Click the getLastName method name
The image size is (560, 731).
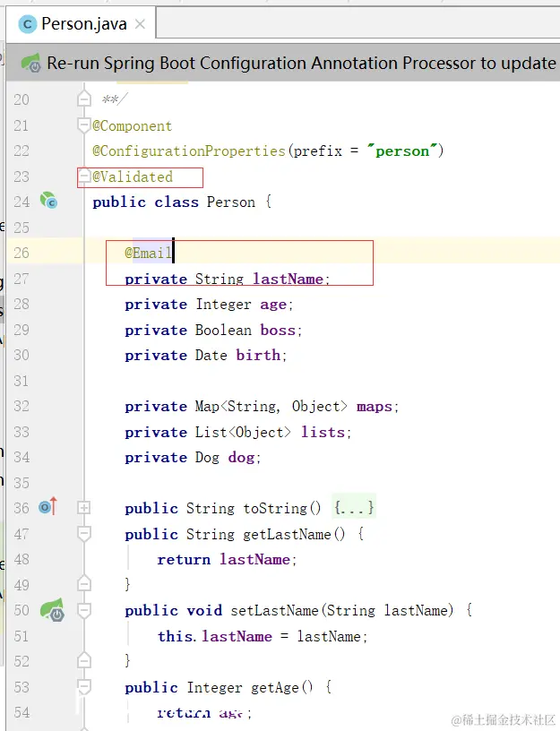point(287,534)
